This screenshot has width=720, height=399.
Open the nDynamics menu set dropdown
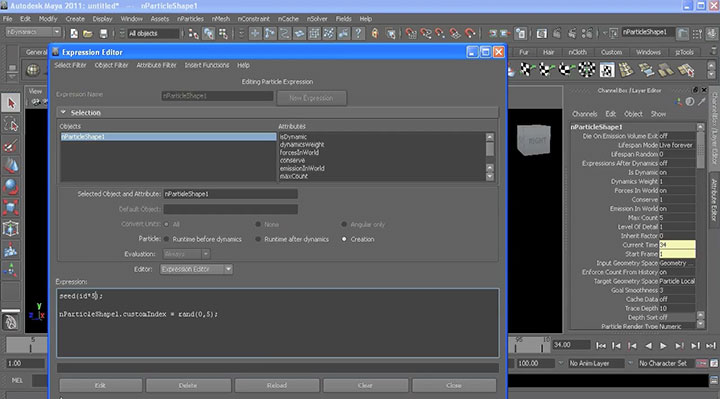tap(33, 32)
